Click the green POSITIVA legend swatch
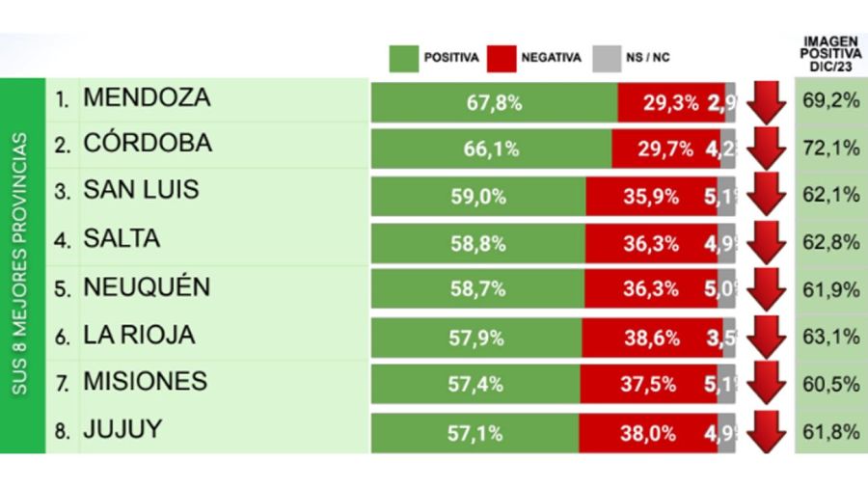868x487 pixels. coord(402,58)
